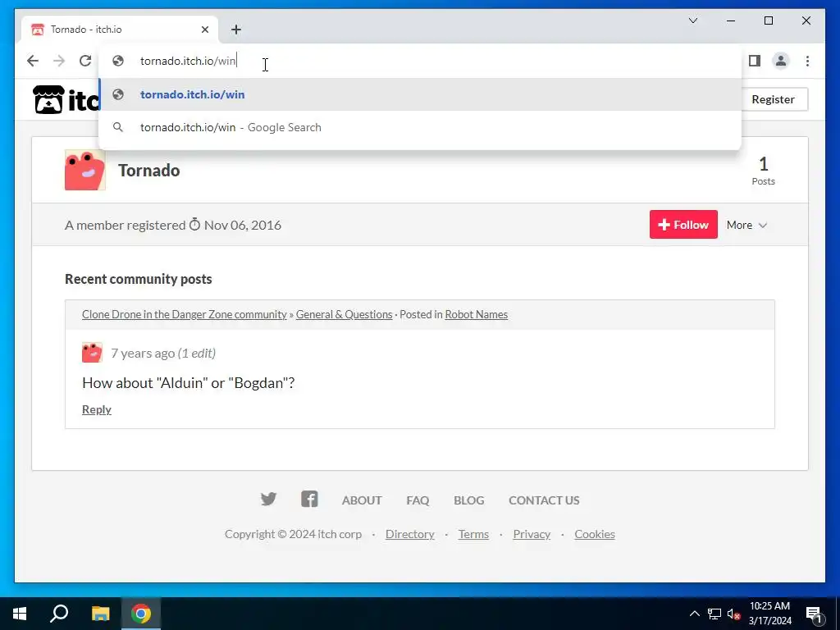Open itch.io Twitter icon in footer
Image resolution: width=840 pixels, height=630 pixels.
pos(268,500)
